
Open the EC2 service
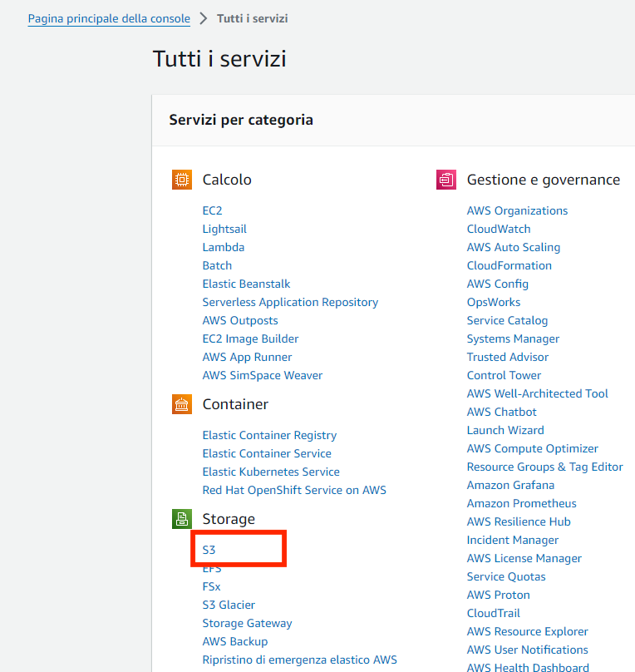pyautogui.click(x=213, y=211)
